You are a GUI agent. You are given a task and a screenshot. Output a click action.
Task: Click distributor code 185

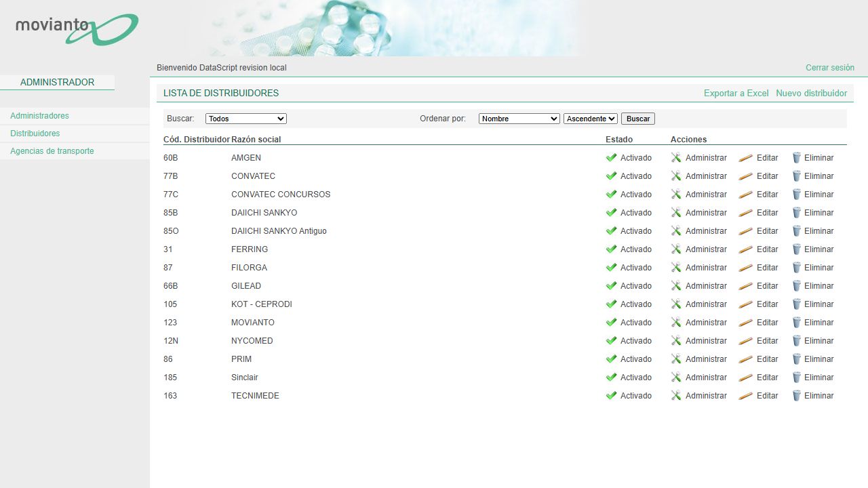(170, 378)
